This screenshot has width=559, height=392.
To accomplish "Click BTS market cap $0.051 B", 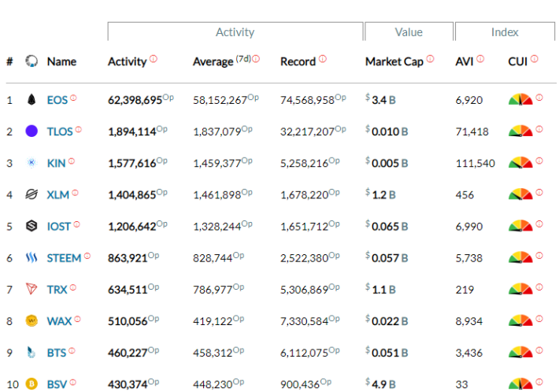I will 387,353.
